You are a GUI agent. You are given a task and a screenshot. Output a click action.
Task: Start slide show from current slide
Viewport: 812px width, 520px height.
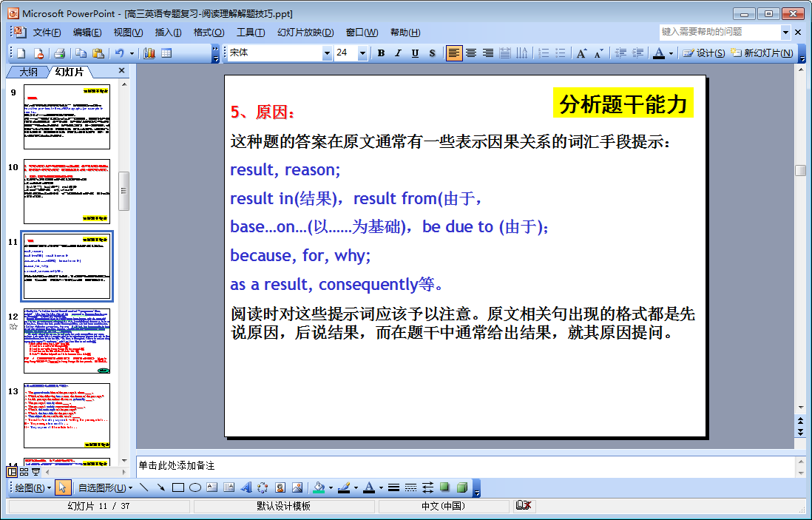coord(35,472)
